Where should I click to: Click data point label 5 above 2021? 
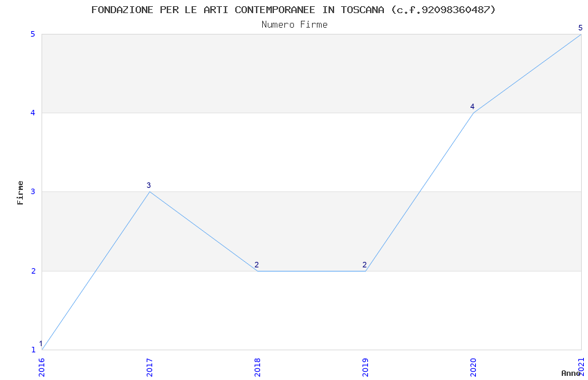[580, 28]
